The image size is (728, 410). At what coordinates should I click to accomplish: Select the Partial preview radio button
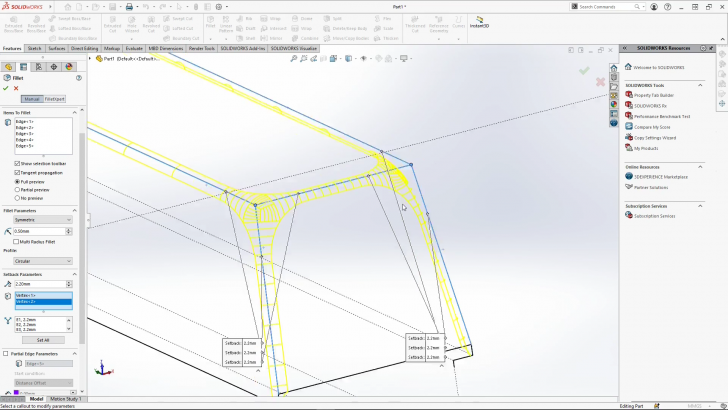[x=17, y=189]
